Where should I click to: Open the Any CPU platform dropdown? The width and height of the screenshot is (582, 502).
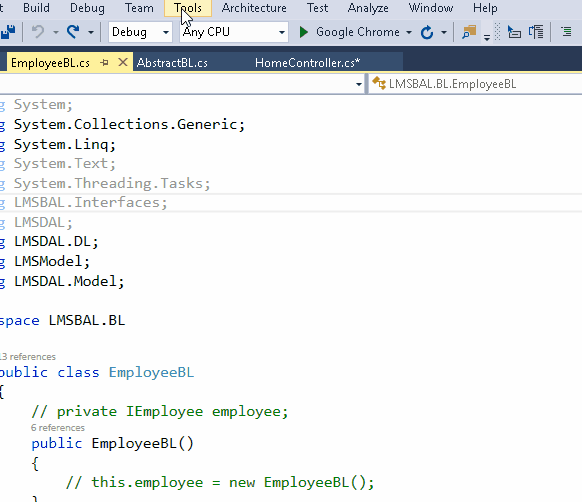tap(234, 32)
